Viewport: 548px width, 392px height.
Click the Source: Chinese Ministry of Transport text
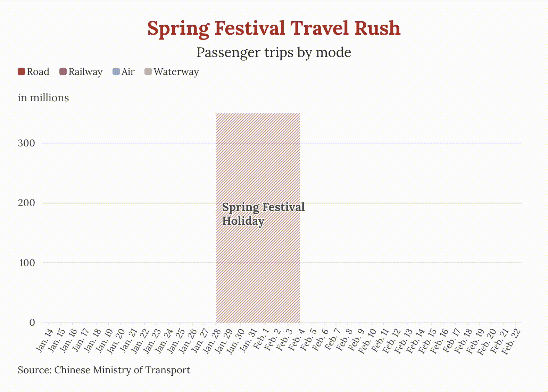[104, 370]
